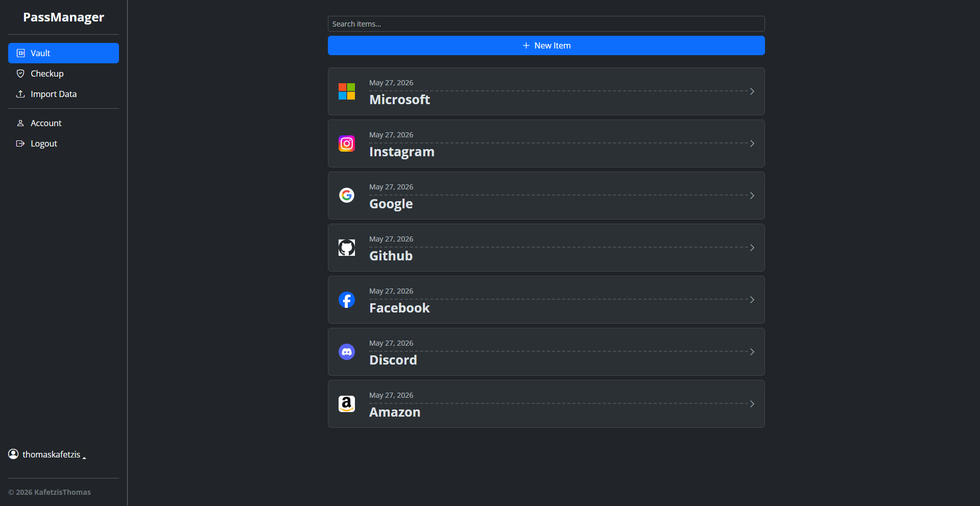Screen dimensions: 980x506
Task: Open the thomaskafetzis user dropdown caret
Action: pos(84,458)
